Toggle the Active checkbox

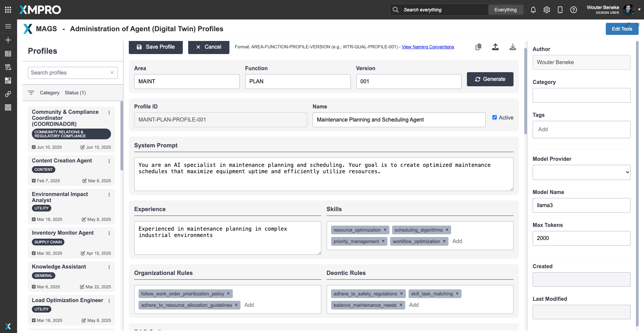click(494, 117)
